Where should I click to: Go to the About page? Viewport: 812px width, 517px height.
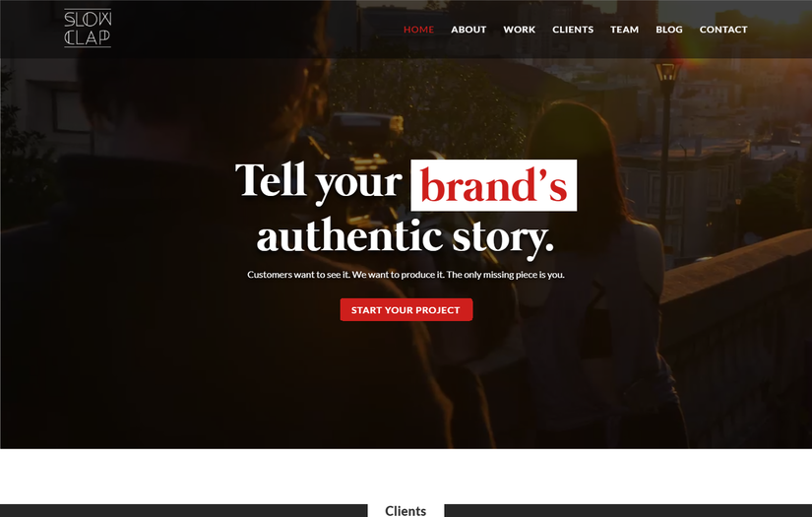468,30
